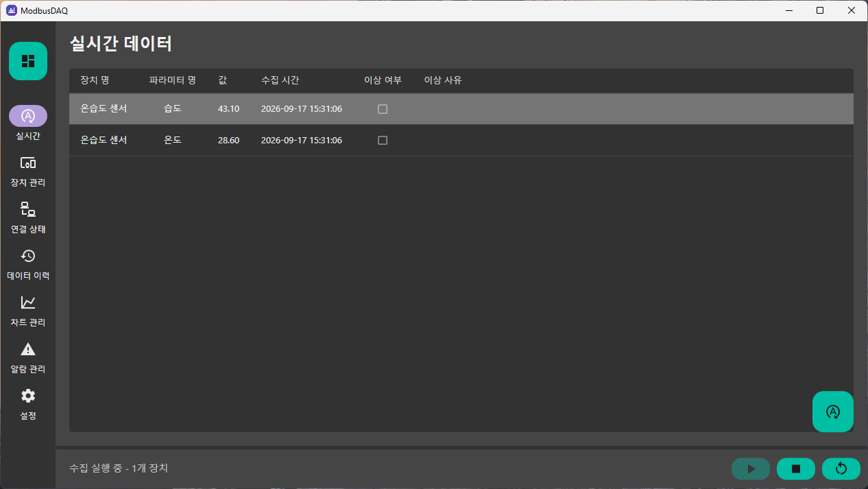868x489 pixels.
Task: Click the 습도 row timestamp 2026-09-17 15:31:06
Action: click(302, 109)
